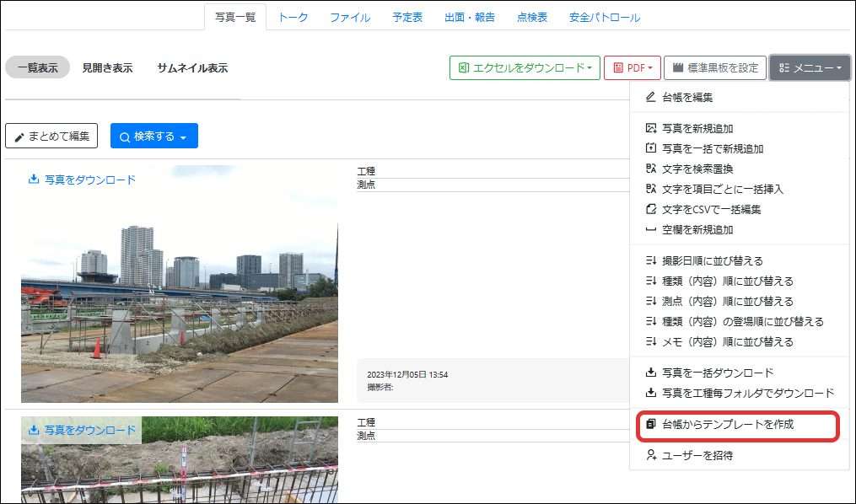Click the construction site photo with skyline
Image resolution: width=856 pixels, height=504 pixels.
point(179,303)
